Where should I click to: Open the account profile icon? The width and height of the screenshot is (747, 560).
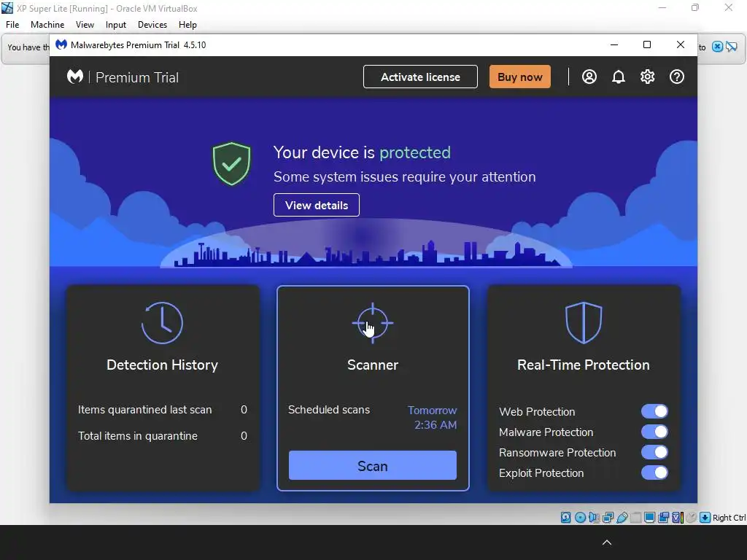coord(589,77)
